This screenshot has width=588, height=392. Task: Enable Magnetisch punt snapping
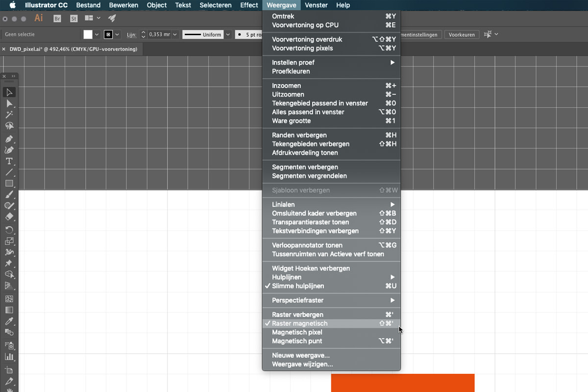tap(332, 341)
